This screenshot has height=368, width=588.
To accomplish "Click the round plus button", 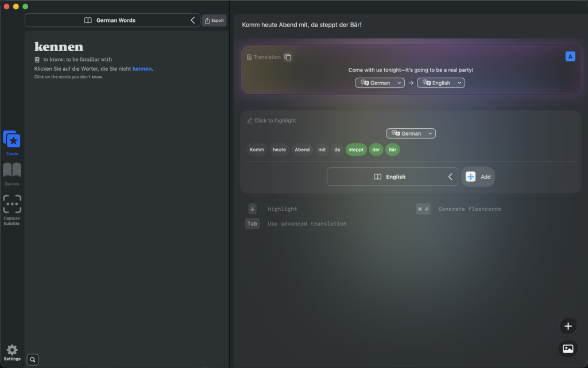I will (x=568, y=327).
